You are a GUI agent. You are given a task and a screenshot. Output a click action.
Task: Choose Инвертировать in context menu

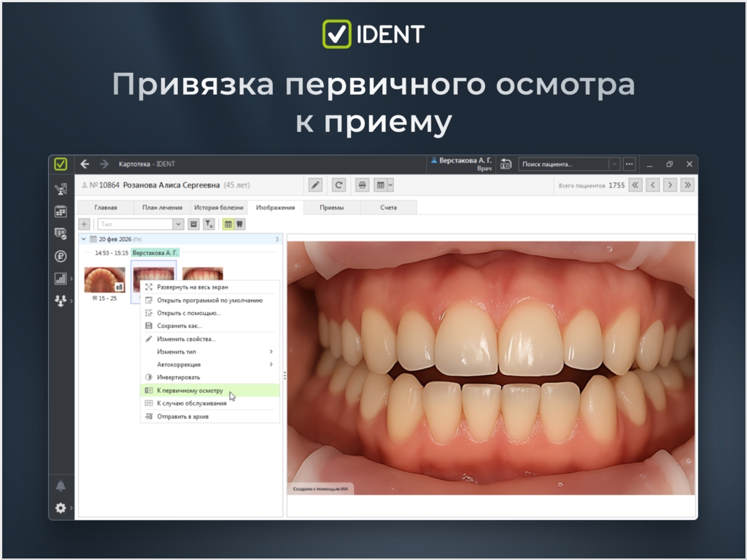tap(178, 378)
